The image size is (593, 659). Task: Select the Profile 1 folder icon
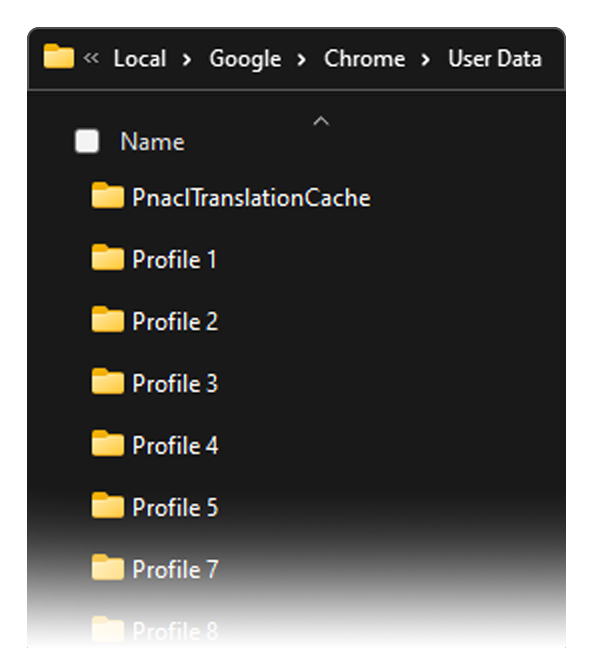[108, 257]
